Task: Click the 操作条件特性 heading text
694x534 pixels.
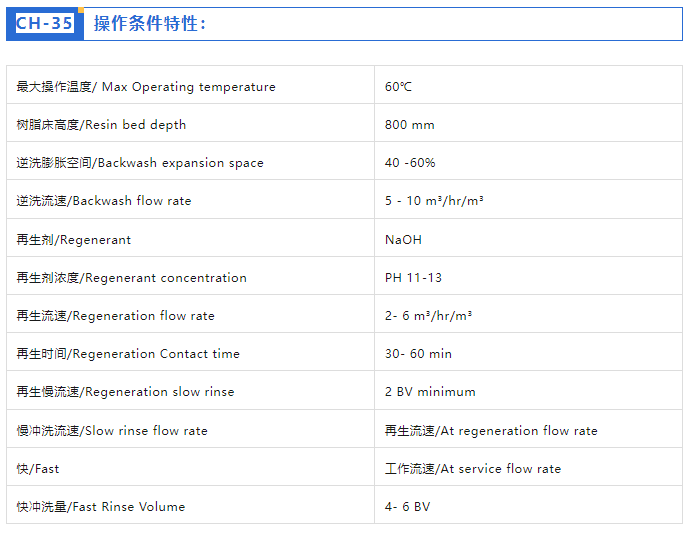Action: (x=150, y=23)
